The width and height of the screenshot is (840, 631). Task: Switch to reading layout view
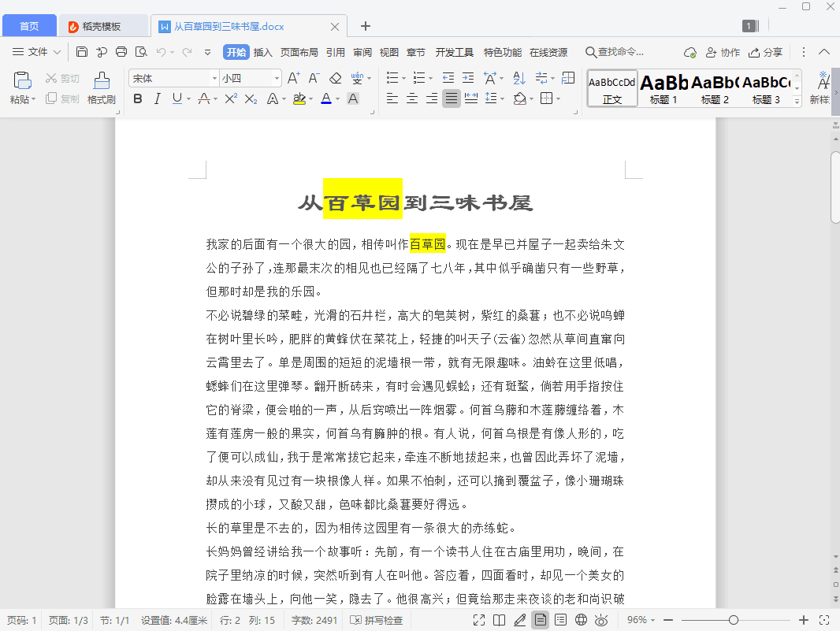500,620
